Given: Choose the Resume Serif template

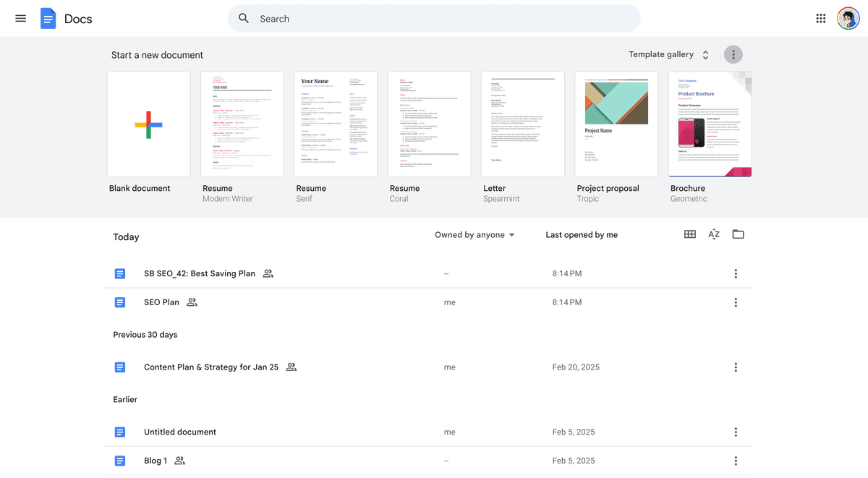Looking at the screenshot, I should pyautogui.click(x=336, y=124).
